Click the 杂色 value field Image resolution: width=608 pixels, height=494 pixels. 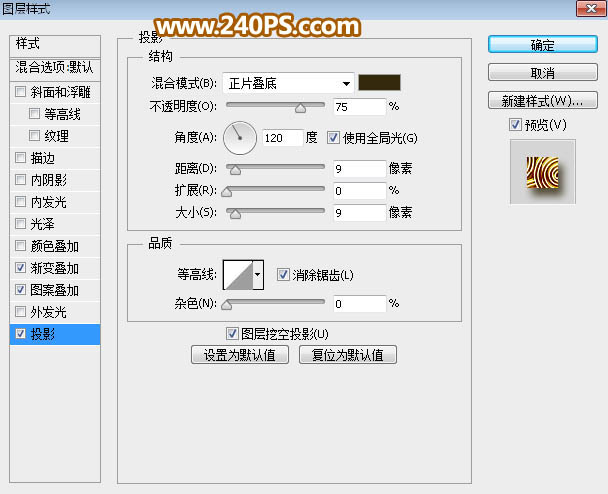click(359, 304)
